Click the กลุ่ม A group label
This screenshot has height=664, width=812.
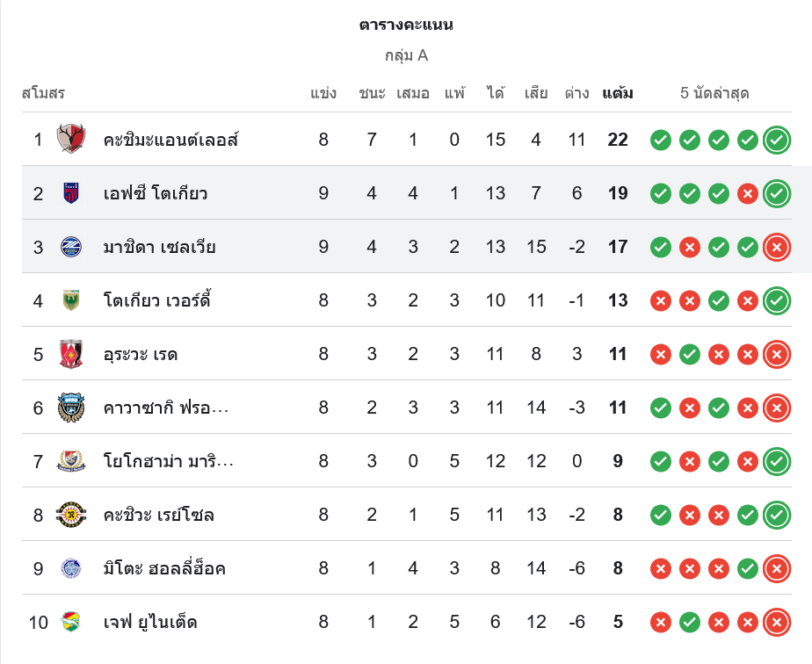406,55
